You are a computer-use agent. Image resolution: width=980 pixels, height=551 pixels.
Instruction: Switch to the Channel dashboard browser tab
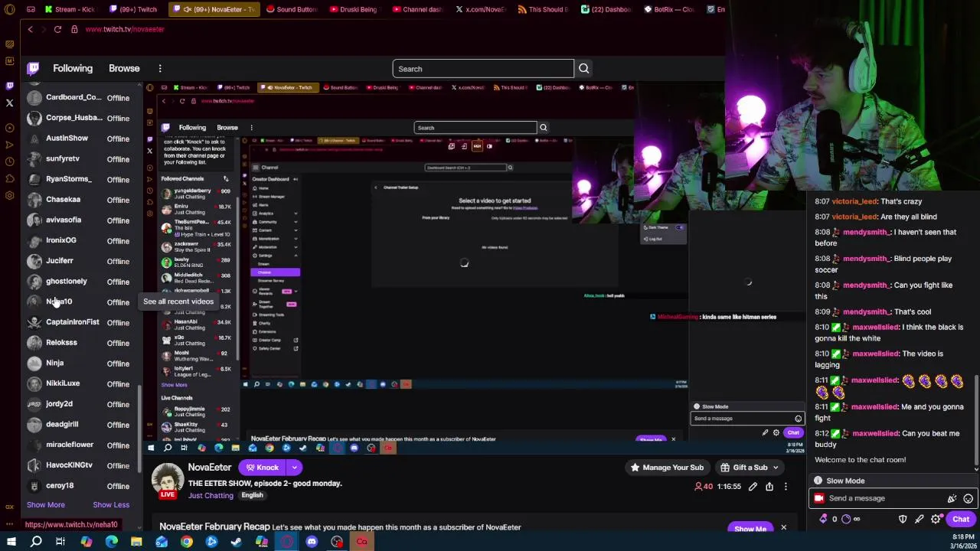417,9
